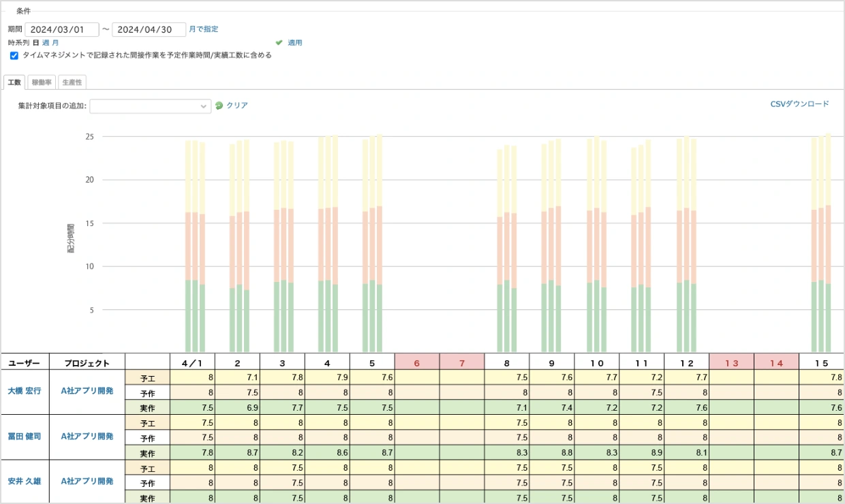845x504 pixels.
Task: Switch to the 生産性 tab
Action: click(x=72, y=82)
